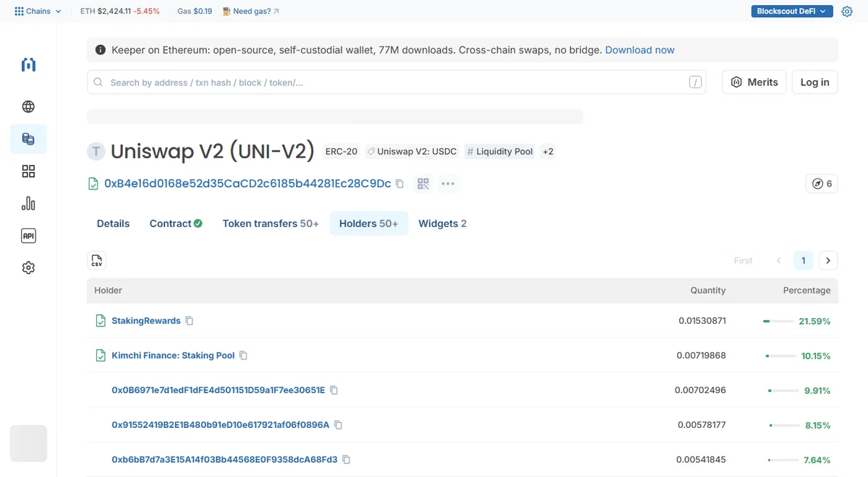Jump to First holders page
868x477 pixels.
click(744, 261)
